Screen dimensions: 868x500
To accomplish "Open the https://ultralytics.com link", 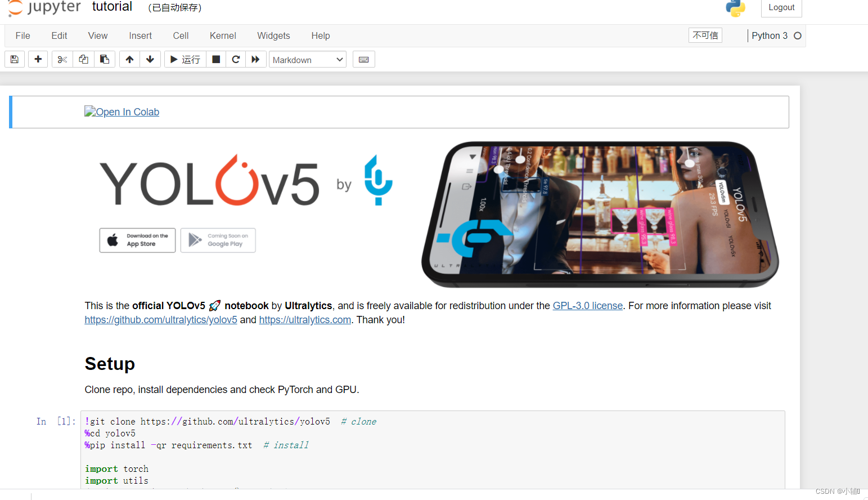I will pos(305,320).
